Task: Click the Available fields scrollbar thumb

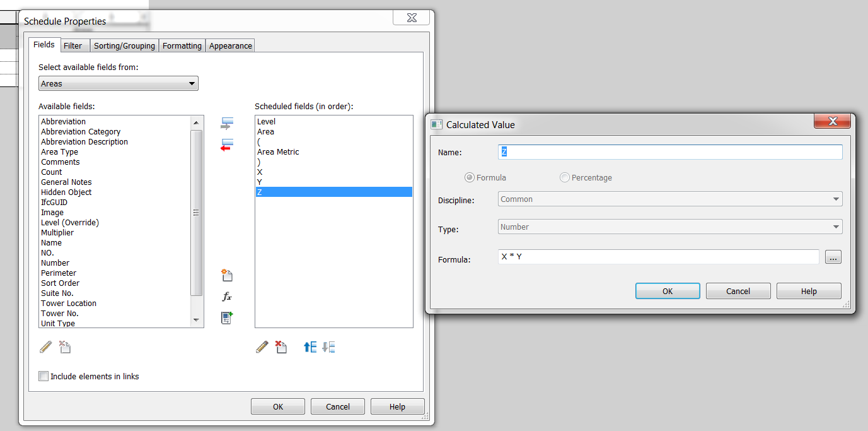Action: (196, 213)
